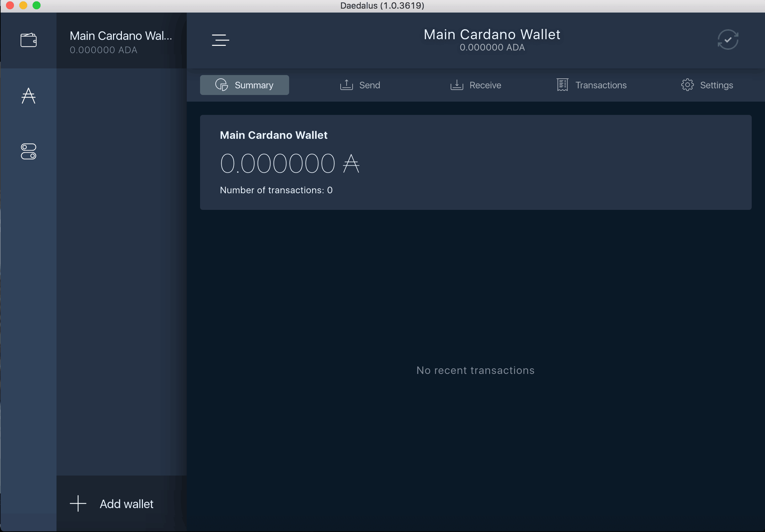Expand wallet settings gear dropdown
765x532 pixels.
[x=688, y=85]
